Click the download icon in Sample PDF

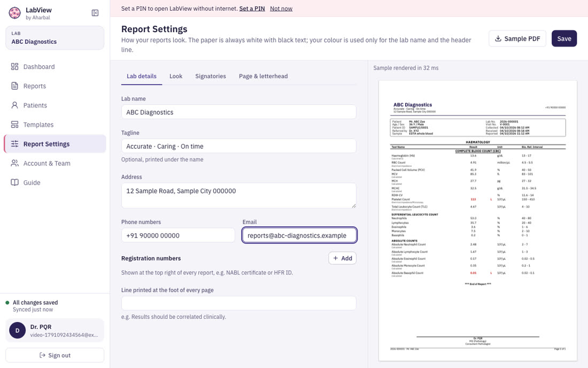pyautogui.click(x=498, y=39)
